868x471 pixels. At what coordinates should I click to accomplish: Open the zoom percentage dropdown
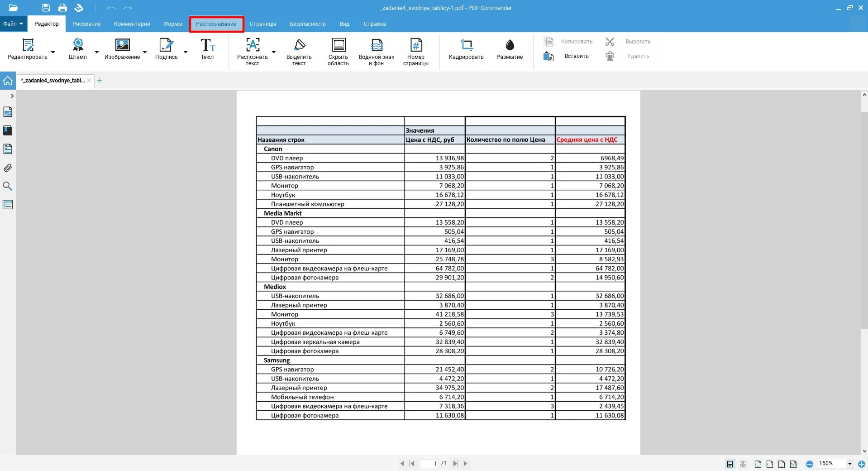click(849, 464)
